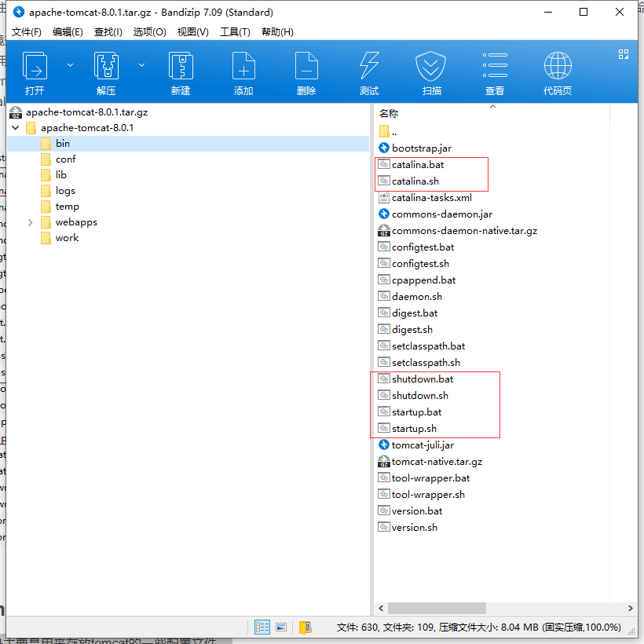Image resolution: width=644 pixels, height=644 pixels.
Task: Expand the webapps folder node
Action: (x=31, y=222)
